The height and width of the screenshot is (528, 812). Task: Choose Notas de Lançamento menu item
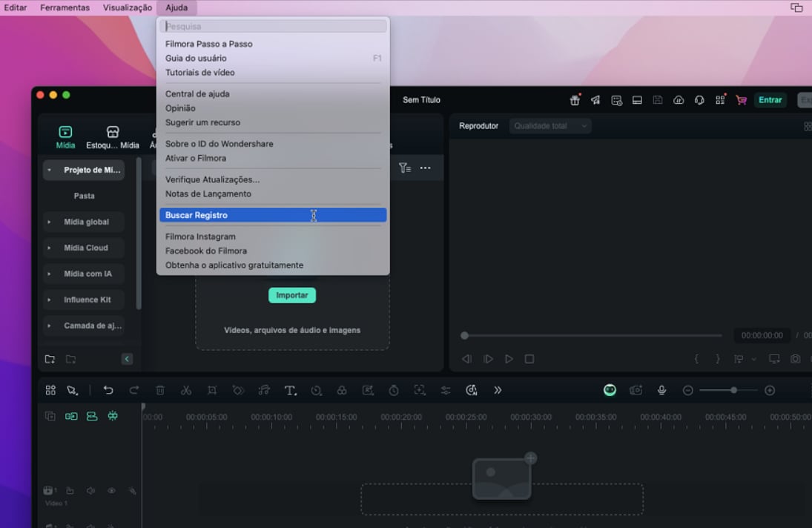273,194
